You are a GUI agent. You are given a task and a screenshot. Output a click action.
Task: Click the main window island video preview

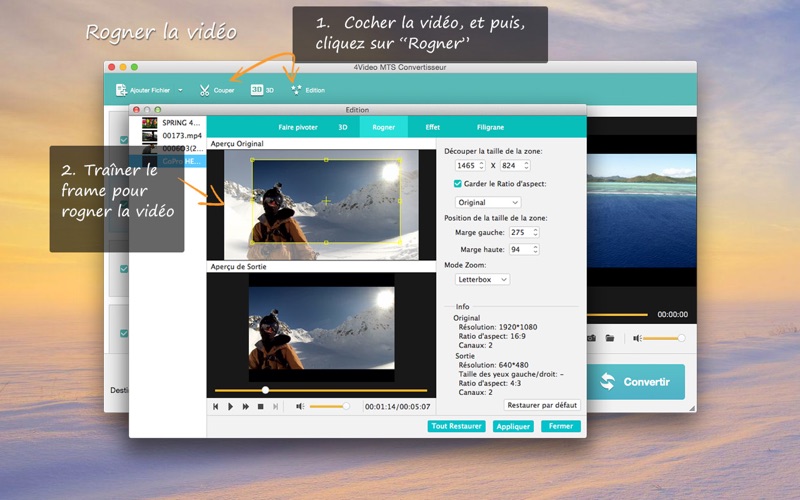pos(641,210)
